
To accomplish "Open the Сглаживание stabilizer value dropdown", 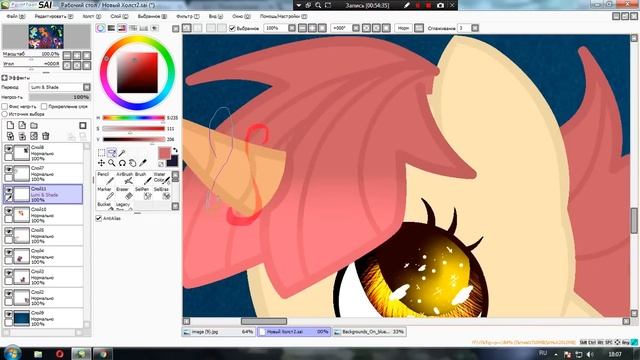I will click(x=475, y=28).
